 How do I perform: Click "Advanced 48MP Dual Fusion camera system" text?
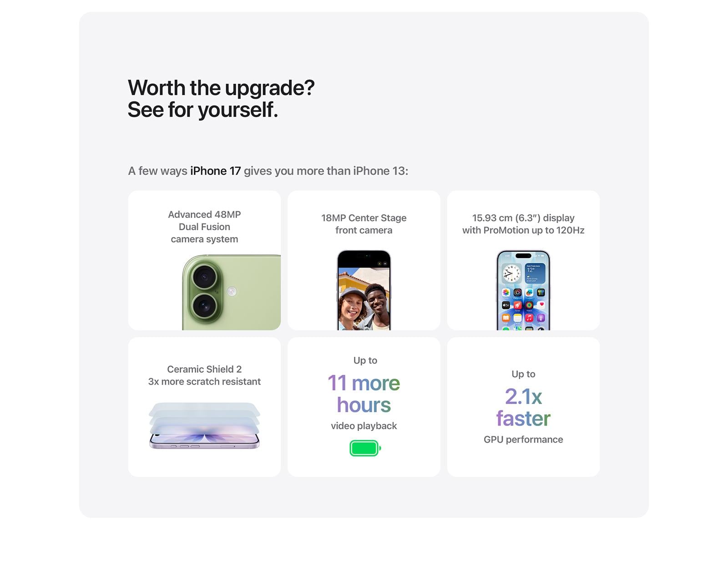pyautogui.click(x=204, y=227)
